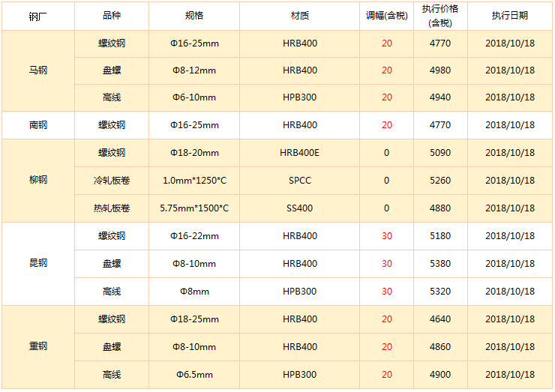Screen dimensions: 555x392
Task: Select the HRB400E material cell
Action: tap(299, 153)
